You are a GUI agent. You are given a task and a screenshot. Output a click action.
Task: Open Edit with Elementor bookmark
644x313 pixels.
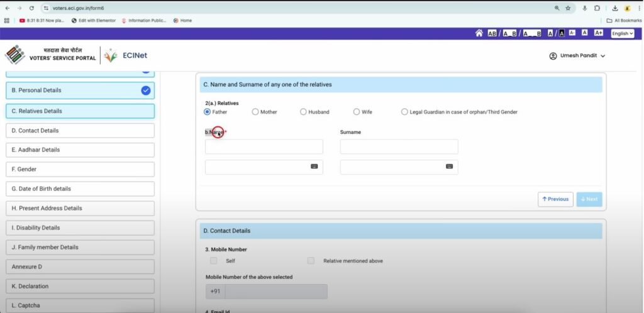94,21
